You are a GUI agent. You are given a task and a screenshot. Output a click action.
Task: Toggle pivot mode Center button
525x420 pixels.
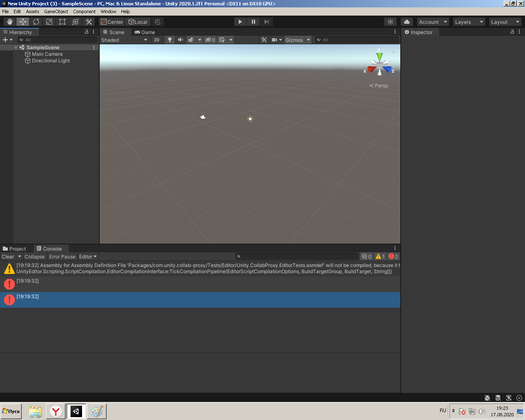pyautogui.click(x=112, y=22)
